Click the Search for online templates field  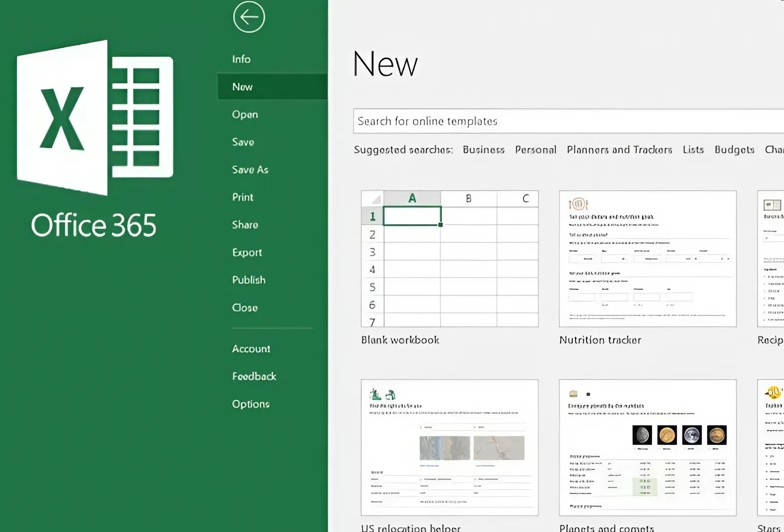point(568,121)
